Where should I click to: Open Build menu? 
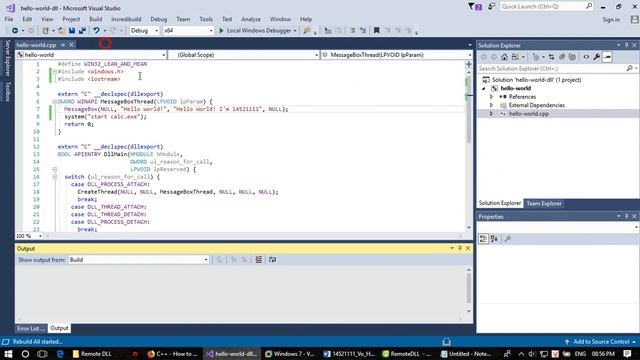96,19
